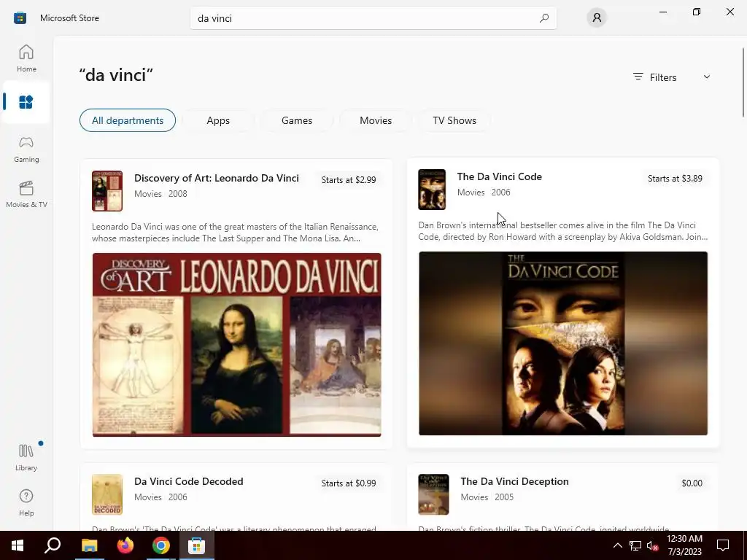Click Starts at $2.99 price button

click(x=348, y=180)
